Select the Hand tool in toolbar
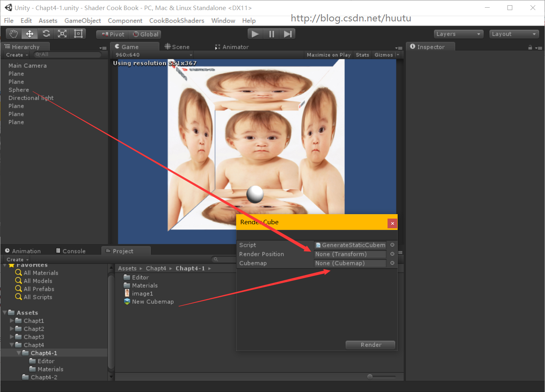 pyautogui.click(x=14, y=34)
